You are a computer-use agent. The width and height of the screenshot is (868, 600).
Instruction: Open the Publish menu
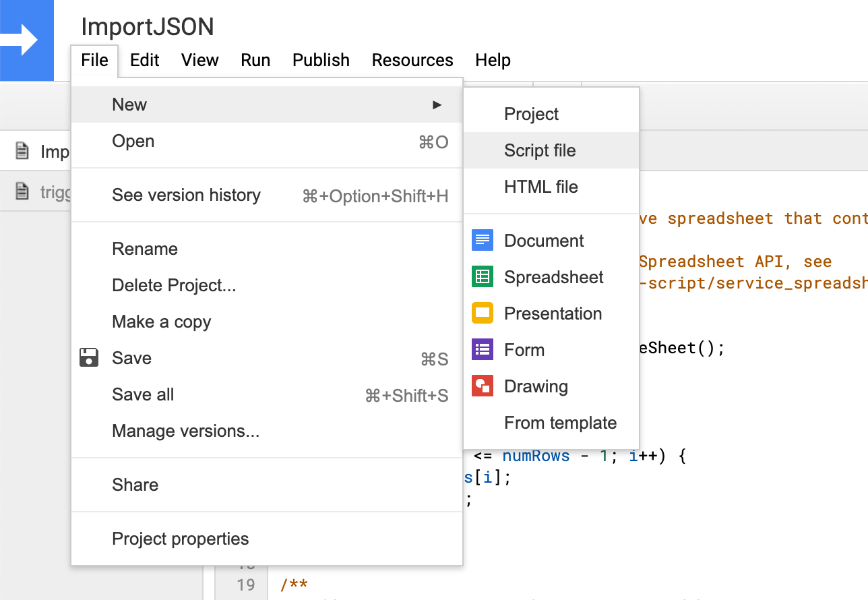click(321, 61)
